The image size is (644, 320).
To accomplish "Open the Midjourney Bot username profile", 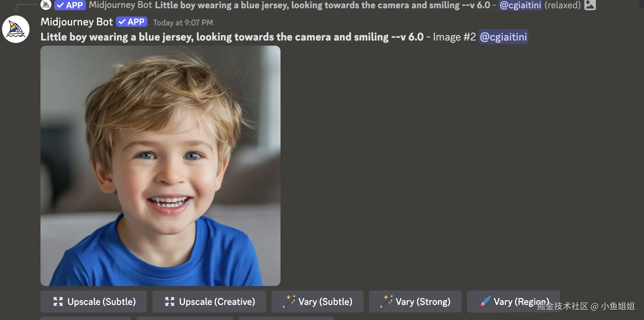I will point(77,22).
